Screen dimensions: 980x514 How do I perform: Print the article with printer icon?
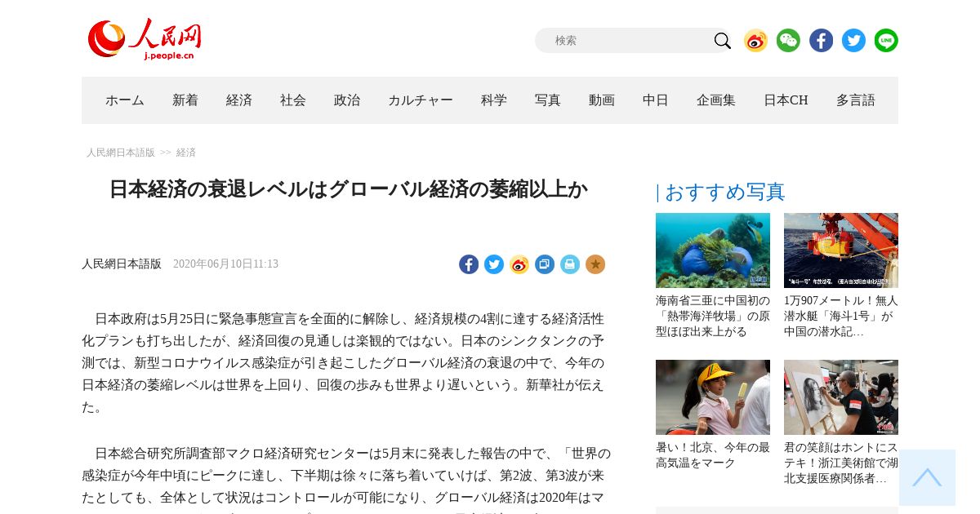[x=570, y=264]
